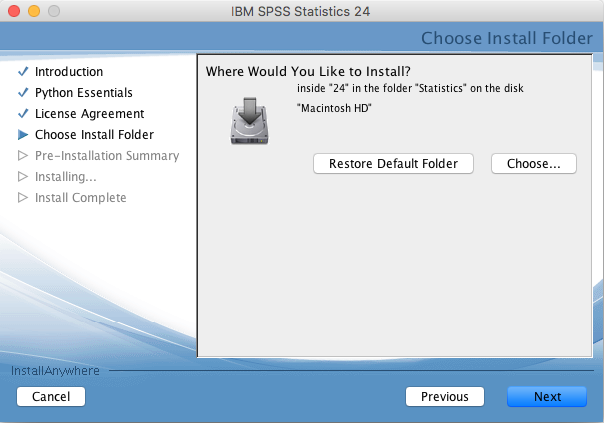Click the IBM SPSS Statistics 24 window title
The width and height of the screenshot is (604, 423).
coord(300,11)
